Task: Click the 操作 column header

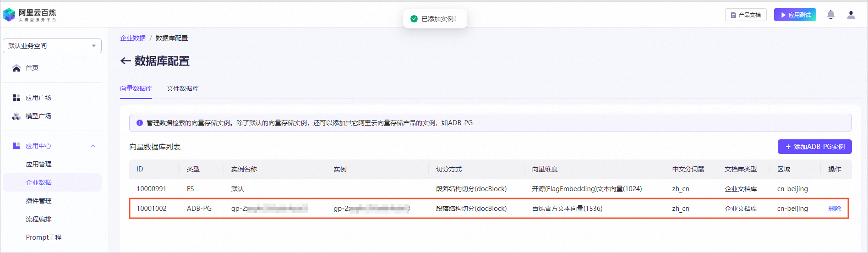Action: coord(835,169)
